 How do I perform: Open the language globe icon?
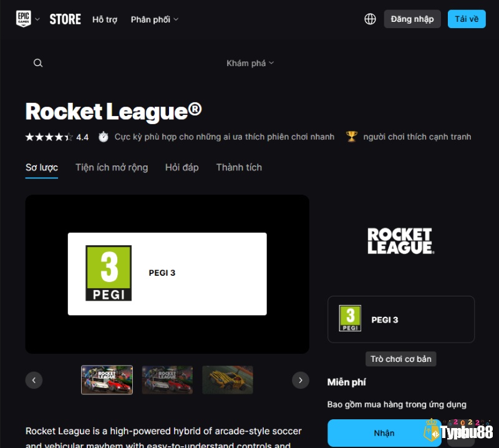370,19
